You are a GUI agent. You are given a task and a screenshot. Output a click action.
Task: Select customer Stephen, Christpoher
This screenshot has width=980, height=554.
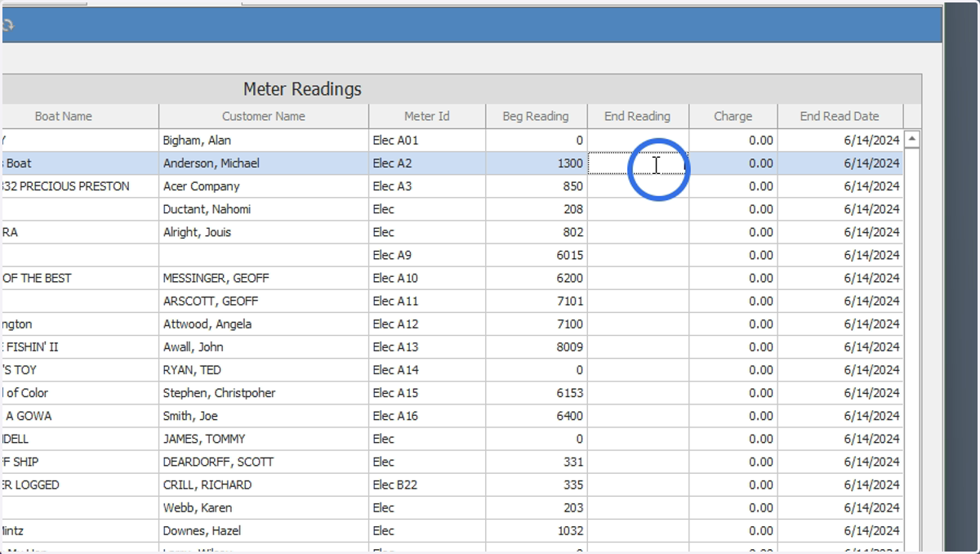pos(219,393)
